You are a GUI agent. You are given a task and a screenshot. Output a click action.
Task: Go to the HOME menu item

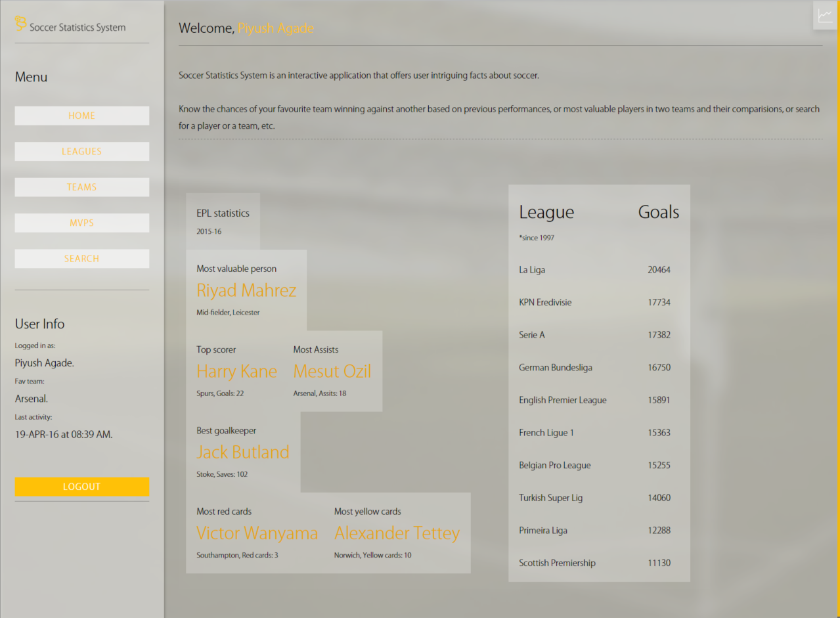[x=82, y=116]
